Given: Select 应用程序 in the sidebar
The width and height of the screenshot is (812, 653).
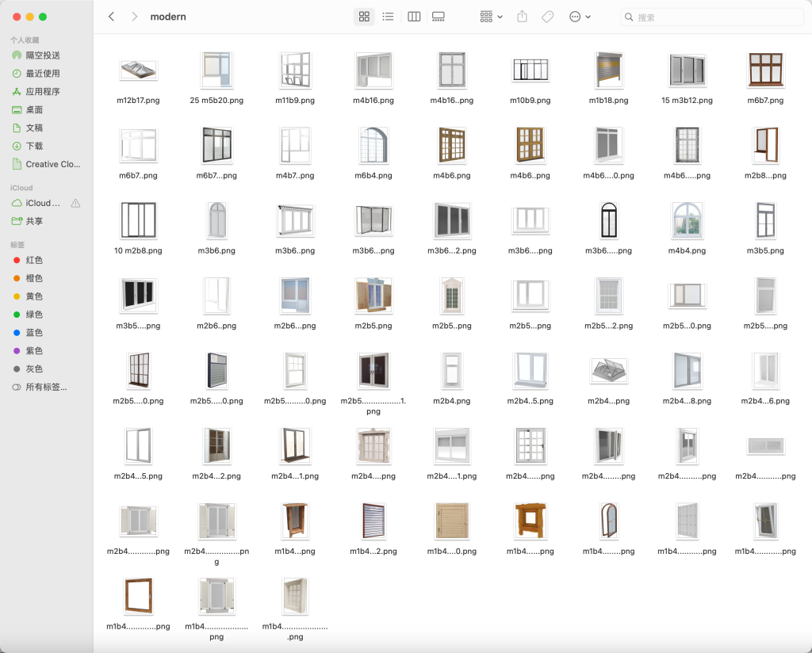Looking at the screenshot, I should click(43, 92).
